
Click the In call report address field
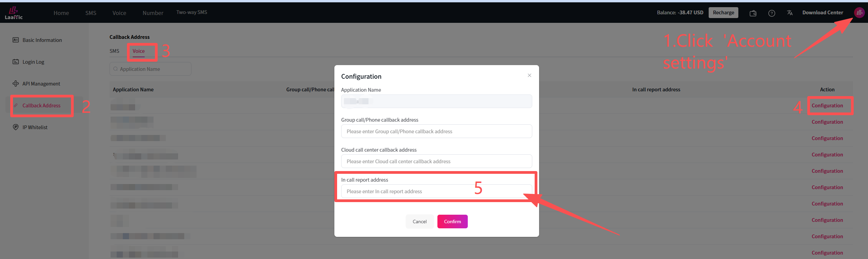point(436,192)
